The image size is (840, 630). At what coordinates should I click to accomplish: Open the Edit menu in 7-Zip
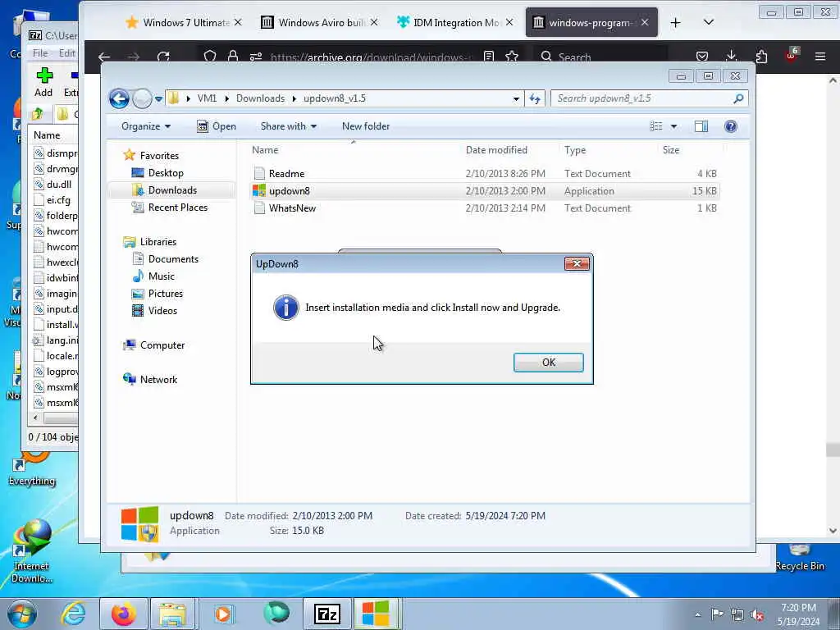pyautogui.click(x=67, y=53)
